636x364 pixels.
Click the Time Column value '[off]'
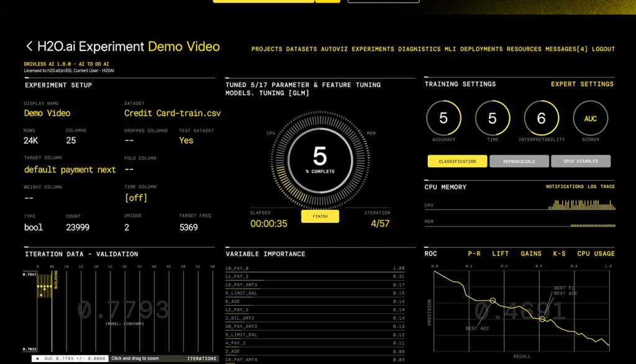136,198
